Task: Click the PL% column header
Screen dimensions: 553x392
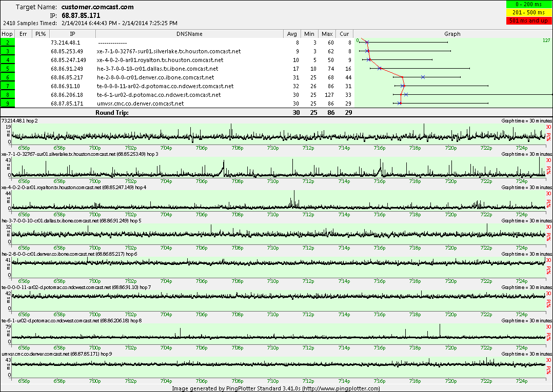Action: tap(40, 34)
